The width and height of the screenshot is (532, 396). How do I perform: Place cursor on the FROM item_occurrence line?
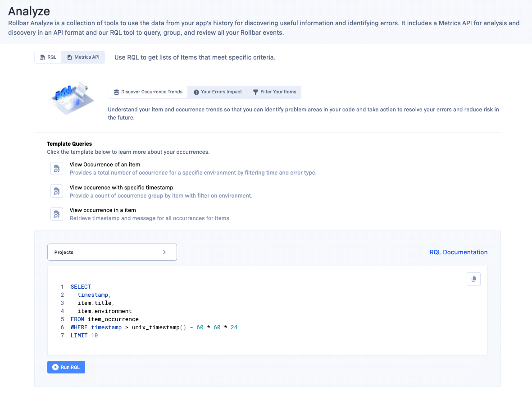105,319
